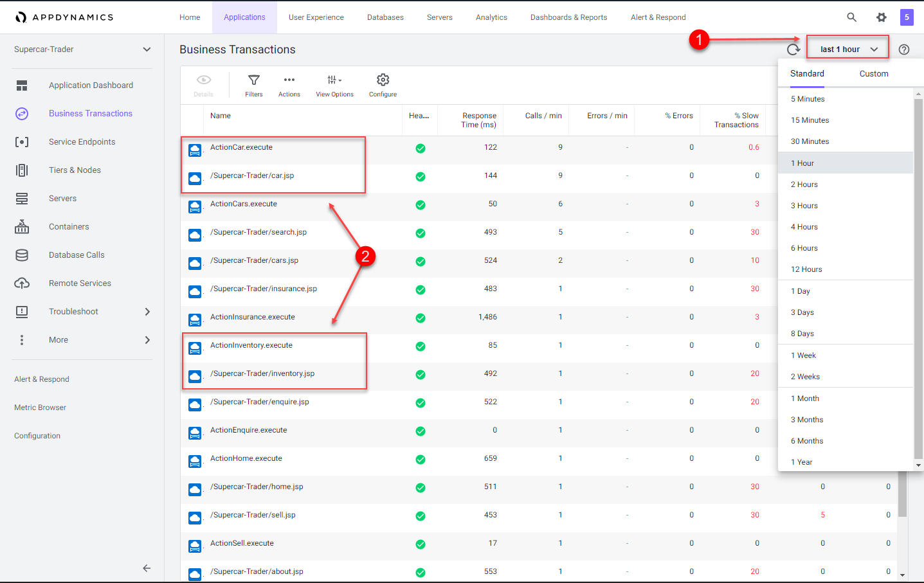Click the Database Calls sidebar icon

[x=22, y=255]
